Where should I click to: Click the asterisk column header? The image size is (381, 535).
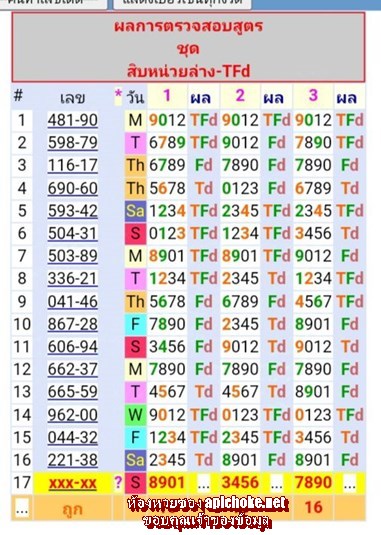click(118, 94)
